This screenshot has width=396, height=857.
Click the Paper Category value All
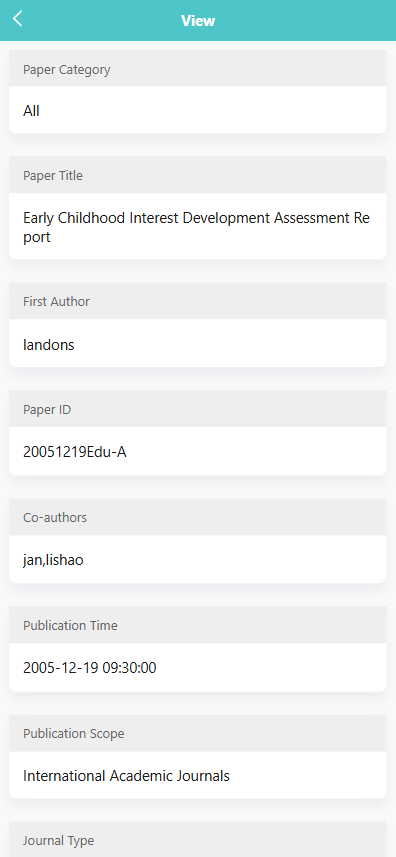click(31, 111)
